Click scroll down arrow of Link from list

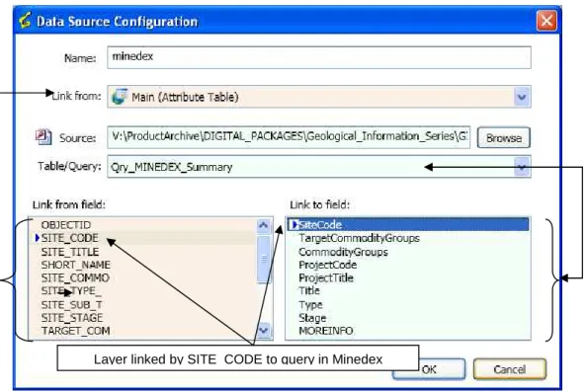264,330
